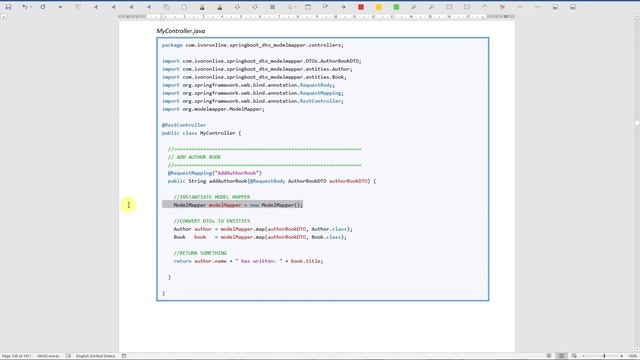Click the 'return author.name' code line
Screen dimensions: 640x360
(248, 261)
